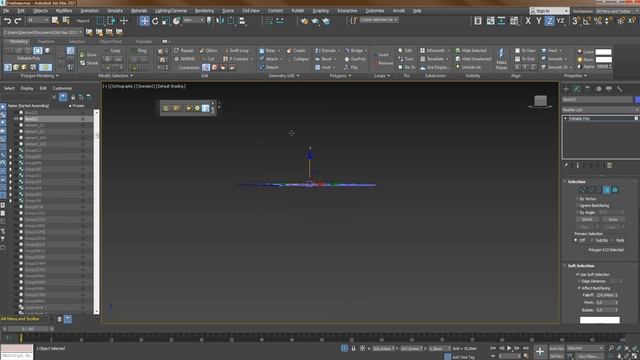This screenshot has height=360, width=640.
Task: Select the Multi preview selection radio
Action: point(613,240)
